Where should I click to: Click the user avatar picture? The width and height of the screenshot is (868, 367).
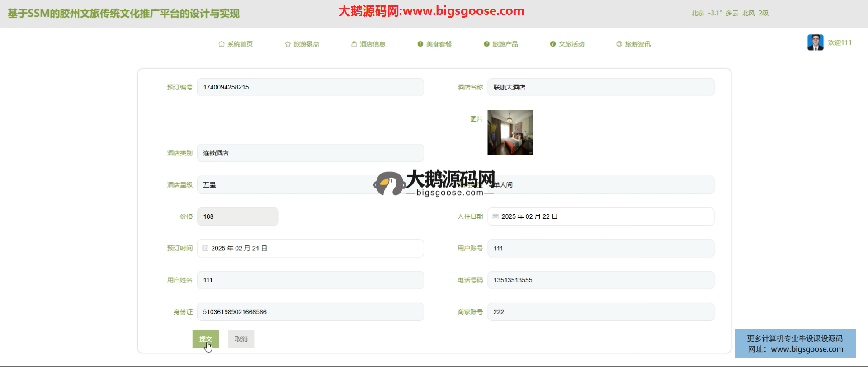pos(815,42)
